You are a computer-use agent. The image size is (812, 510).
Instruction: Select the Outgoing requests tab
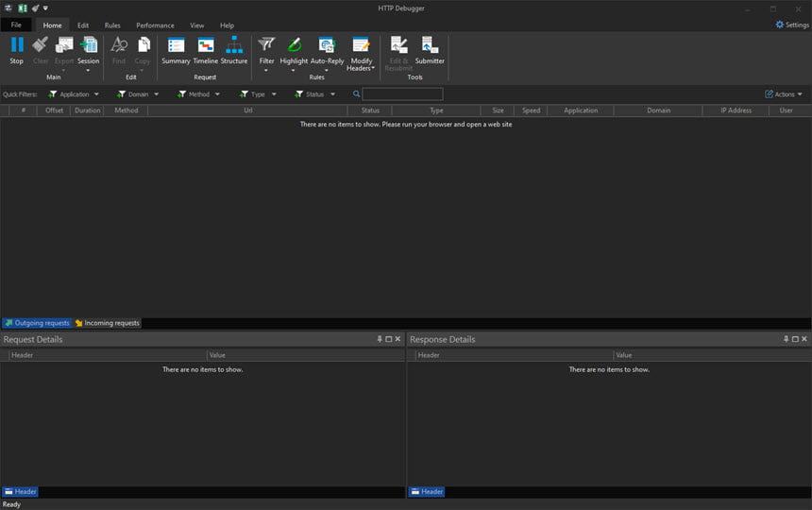point(37,323)
